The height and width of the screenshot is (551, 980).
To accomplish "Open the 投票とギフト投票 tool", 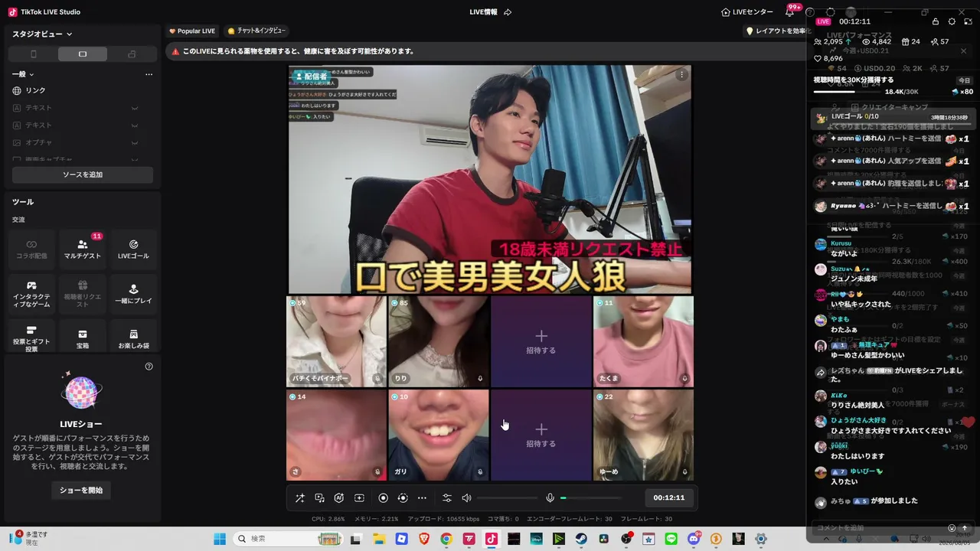I will (x=31, y=335).
